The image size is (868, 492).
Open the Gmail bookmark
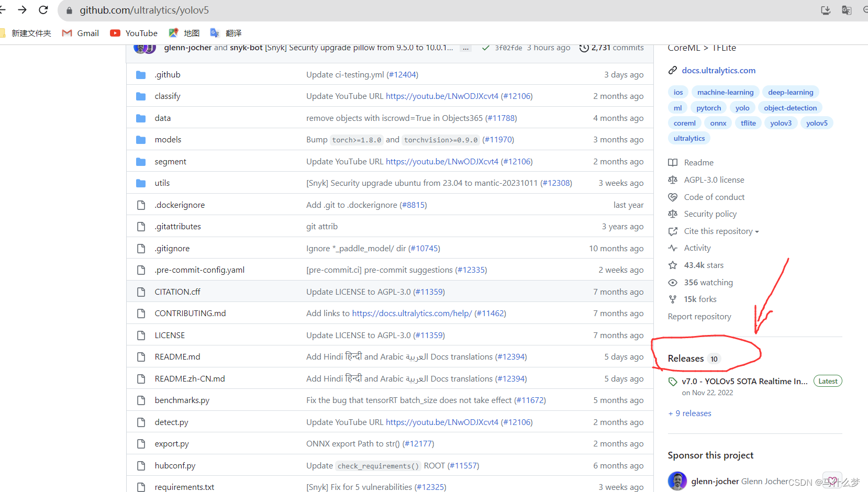tap(80, 33)
